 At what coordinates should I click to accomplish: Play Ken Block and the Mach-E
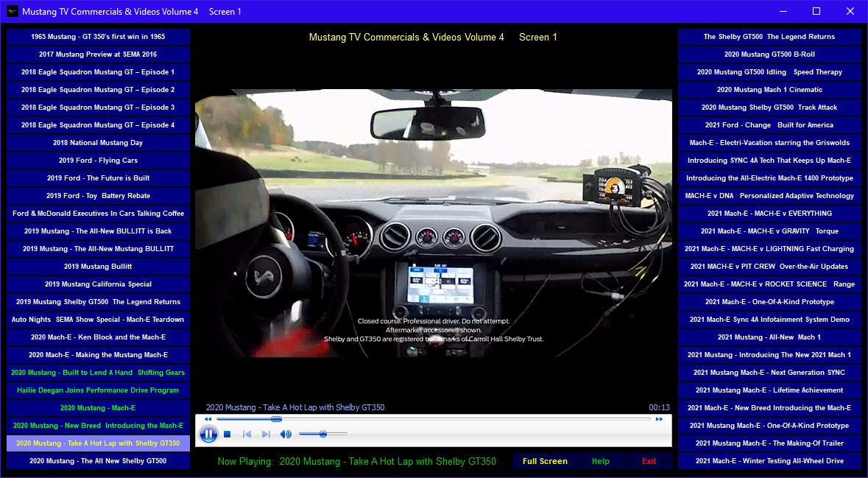click(x=98, y=337)
